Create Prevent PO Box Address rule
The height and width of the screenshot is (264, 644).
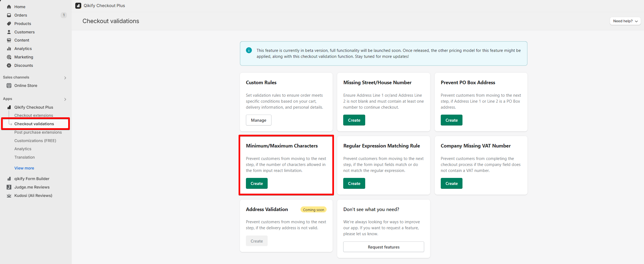point(452,120)
